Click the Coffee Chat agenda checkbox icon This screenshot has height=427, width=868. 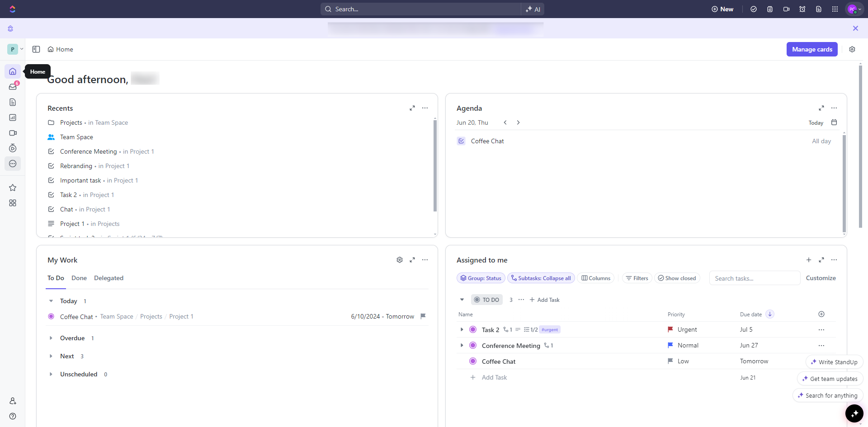461,141
